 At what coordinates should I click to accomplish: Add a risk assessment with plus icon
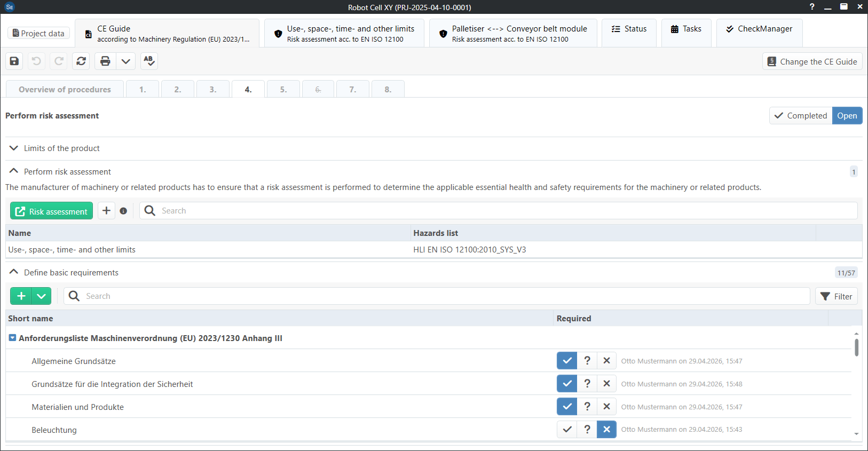106,210
